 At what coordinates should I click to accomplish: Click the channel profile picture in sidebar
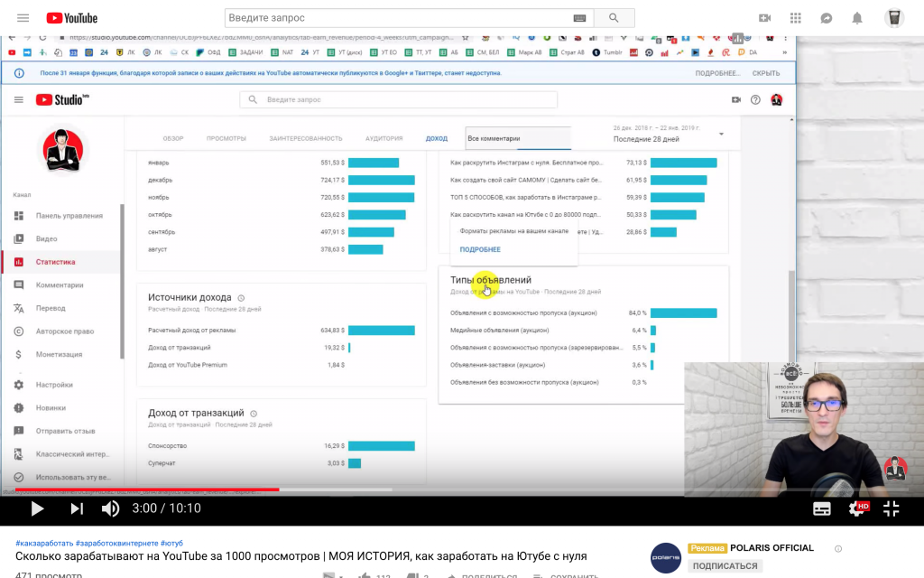click(63, 151)
